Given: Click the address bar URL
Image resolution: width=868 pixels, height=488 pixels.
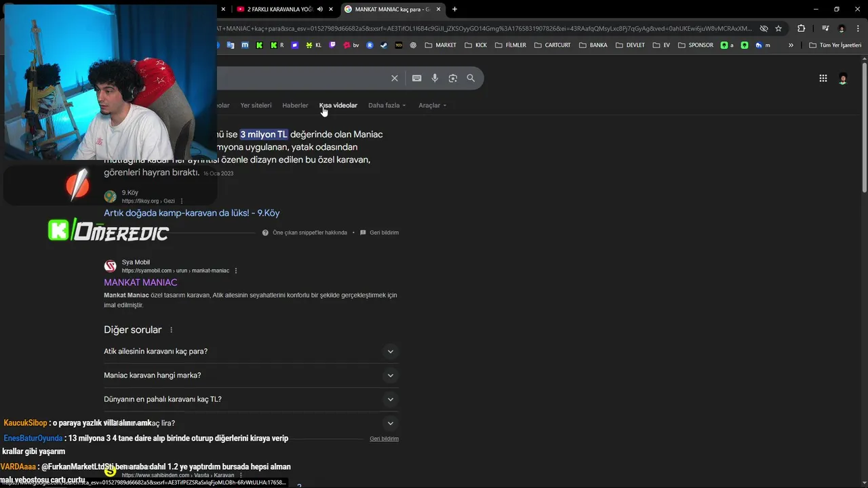Looking at the screenshot, I should click(484, 28).
